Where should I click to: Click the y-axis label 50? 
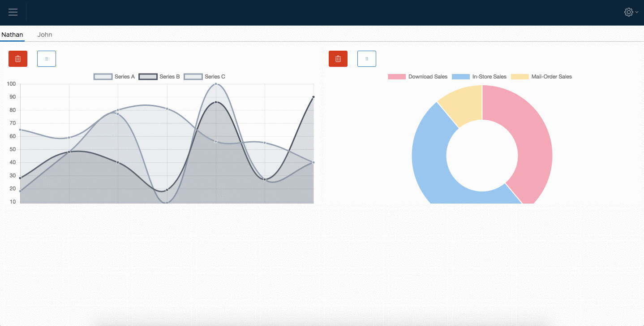[x=13, y=149]
